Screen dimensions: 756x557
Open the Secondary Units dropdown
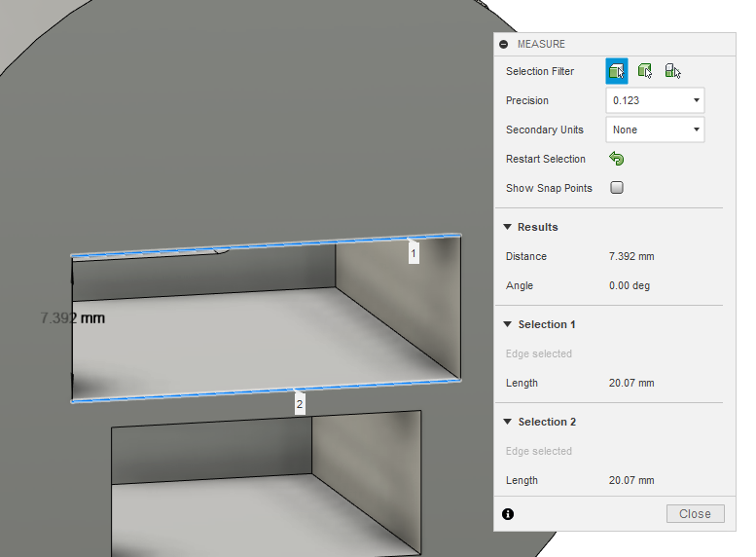coord(655,130)
